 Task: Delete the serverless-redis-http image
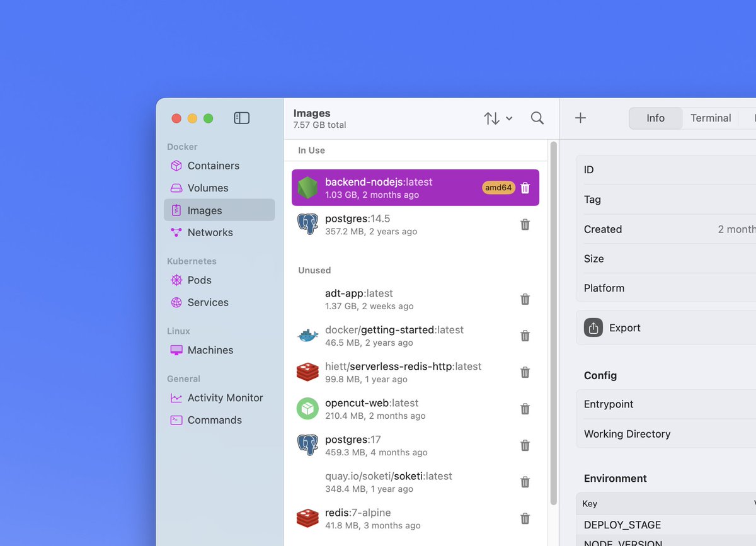pos(525,372)
